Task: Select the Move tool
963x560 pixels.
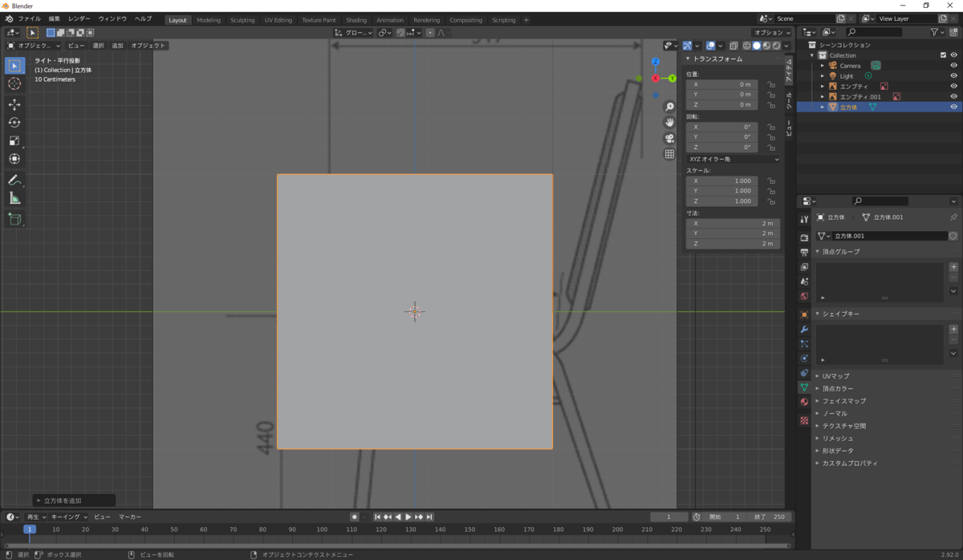Action: (x=14, y=104)
